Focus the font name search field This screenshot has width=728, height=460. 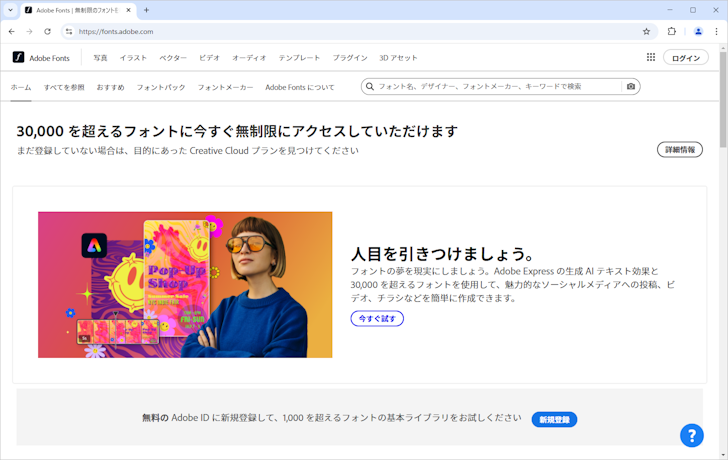(x=498, y=86)
